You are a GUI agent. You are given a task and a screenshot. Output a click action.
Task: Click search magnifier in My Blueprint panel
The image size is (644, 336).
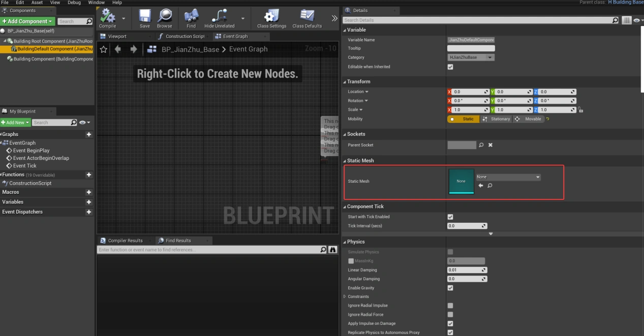pyautogui.click(x=74, y=122)
